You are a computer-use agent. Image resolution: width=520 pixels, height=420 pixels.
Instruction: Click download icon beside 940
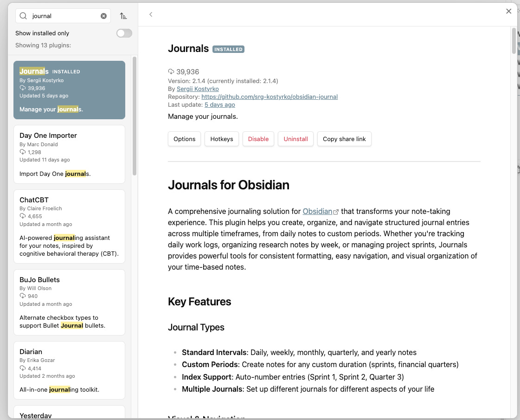23,296
